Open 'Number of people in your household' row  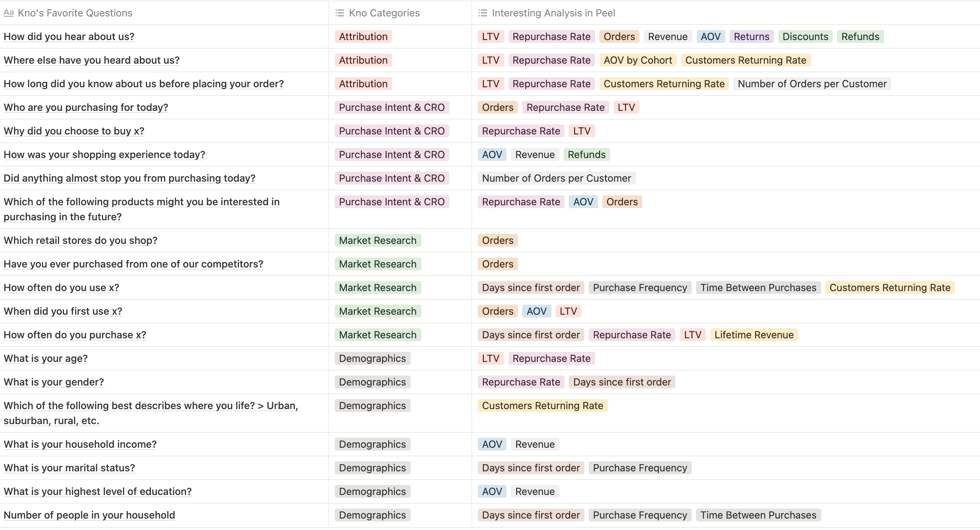point(89,515)
